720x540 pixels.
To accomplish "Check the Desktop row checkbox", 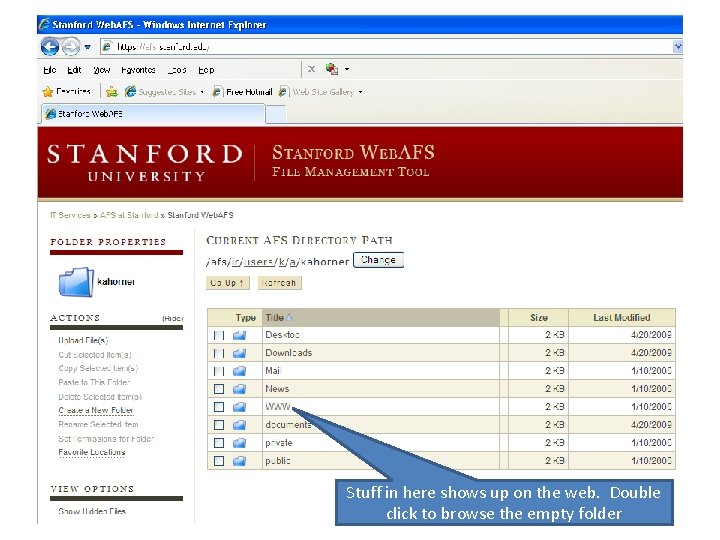I will point(219,336).
